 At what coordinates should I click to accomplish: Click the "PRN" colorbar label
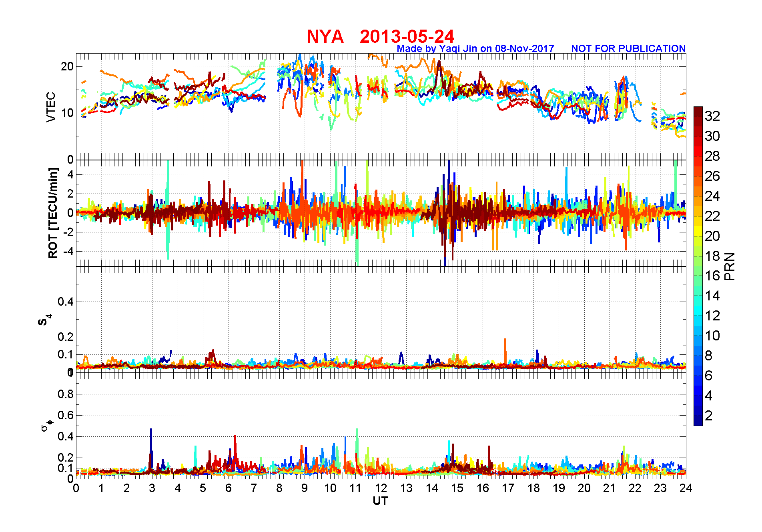(730, 266)
